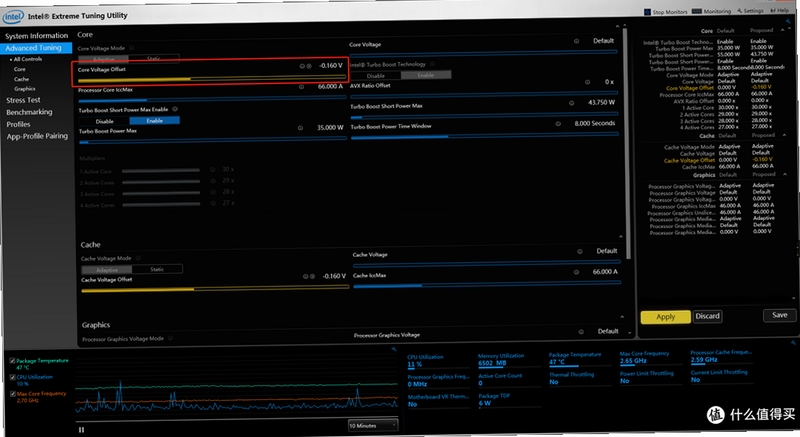Go to the Profiles section
The image size is (800, 437).
(18, 124)
